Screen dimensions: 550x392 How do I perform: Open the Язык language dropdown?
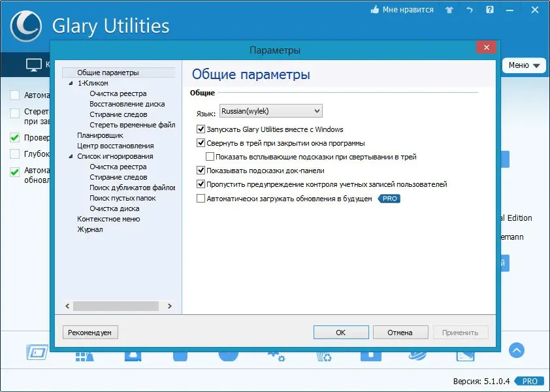point(271,111)
